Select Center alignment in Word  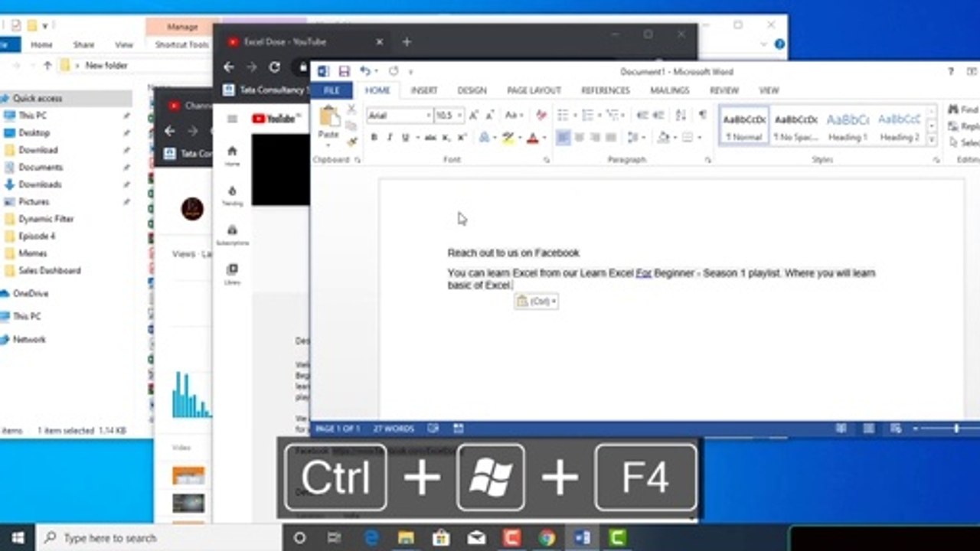pos(580,138)
